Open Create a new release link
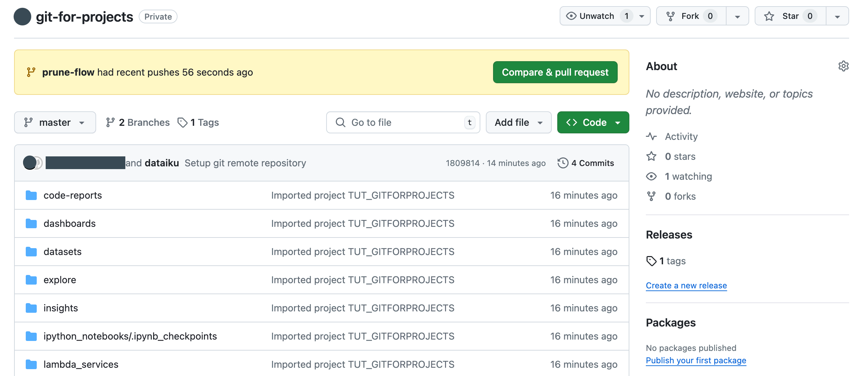Viewport: 868px width, 376px height. 686,285
